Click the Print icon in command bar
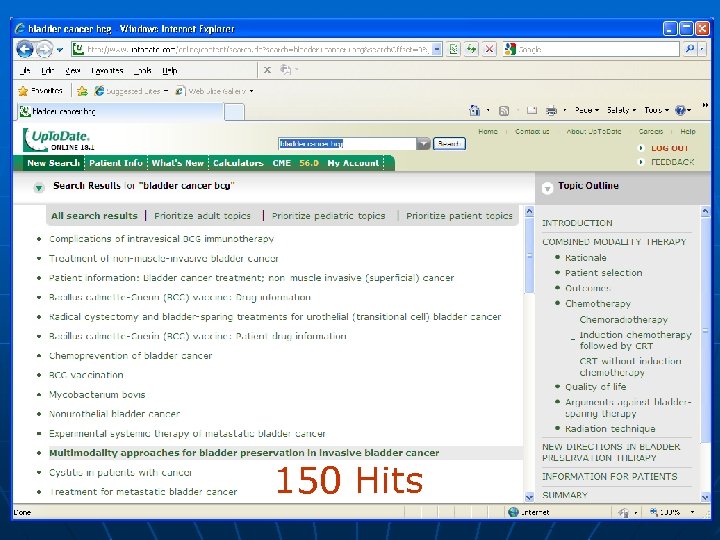The width and height of the screenshot is (720, 540). tap(550, 110)
